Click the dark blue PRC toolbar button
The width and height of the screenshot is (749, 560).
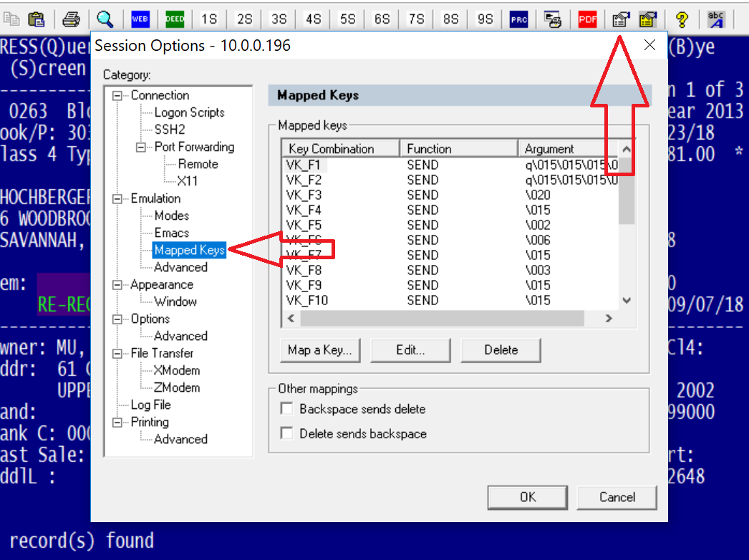(518, 19)
